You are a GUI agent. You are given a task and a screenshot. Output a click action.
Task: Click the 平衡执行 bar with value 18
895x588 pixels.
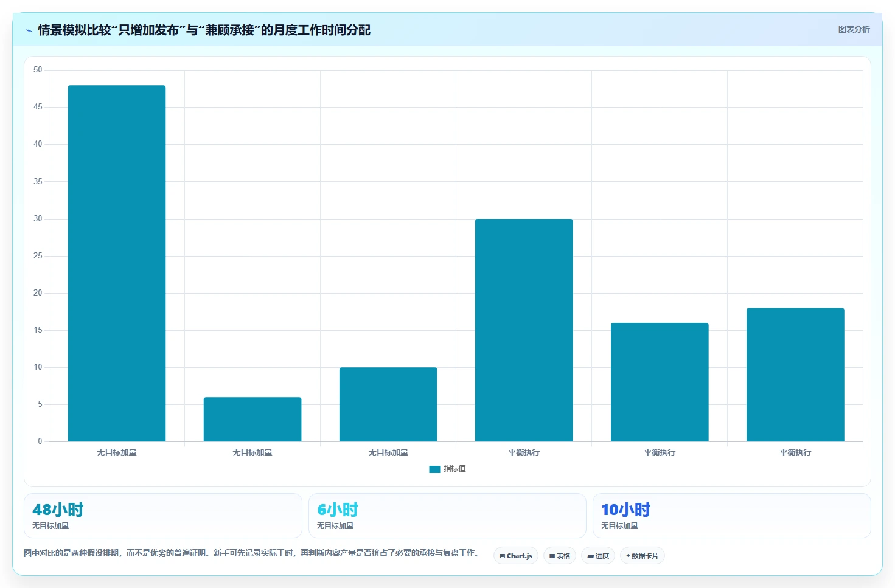coord(795,375)
